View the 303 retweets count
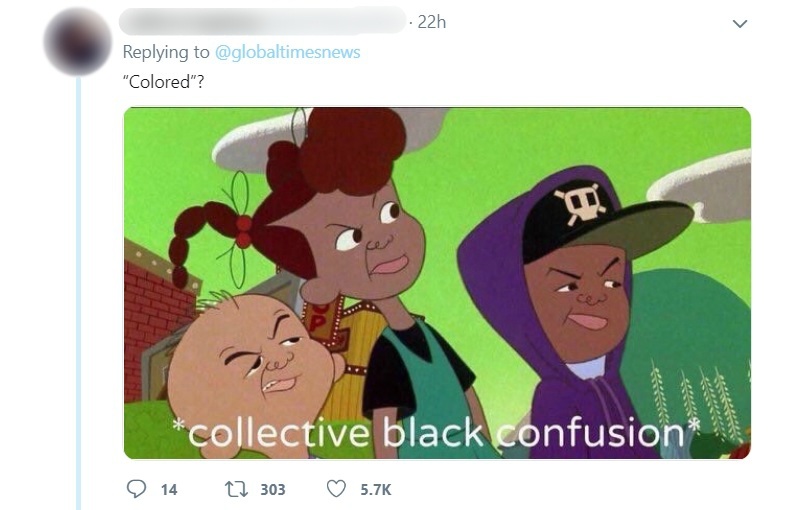 point(273,490)
